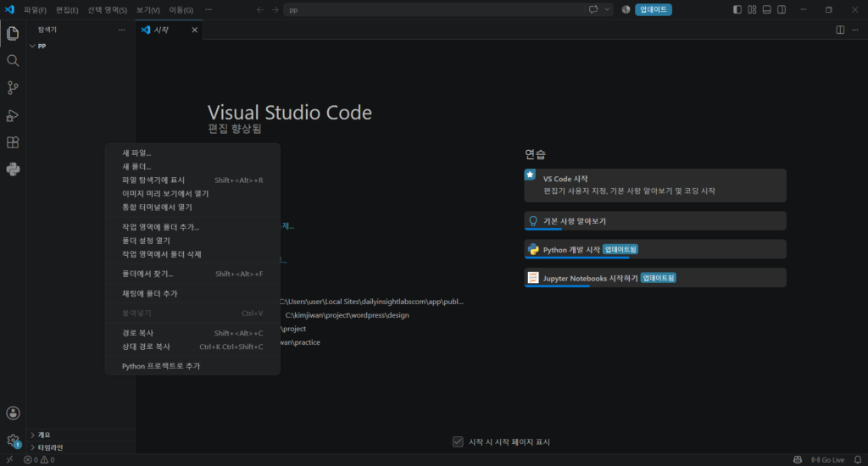Screen dimensions: 868x466
Task: Open the VS Code 시작 walkthrough card
Action: 655,186
